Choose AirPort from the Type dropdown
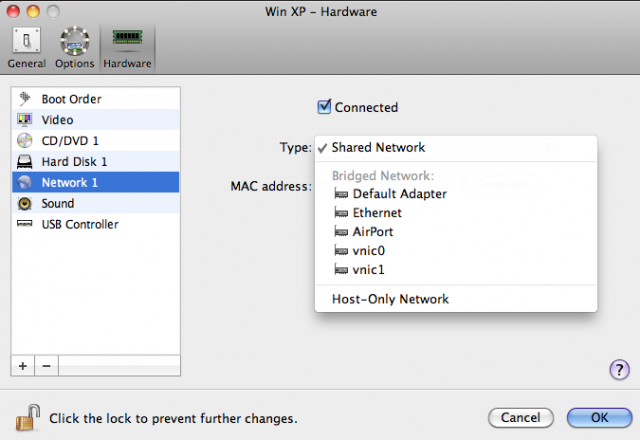This screenshot has height=440, width=640. point(373,232)
